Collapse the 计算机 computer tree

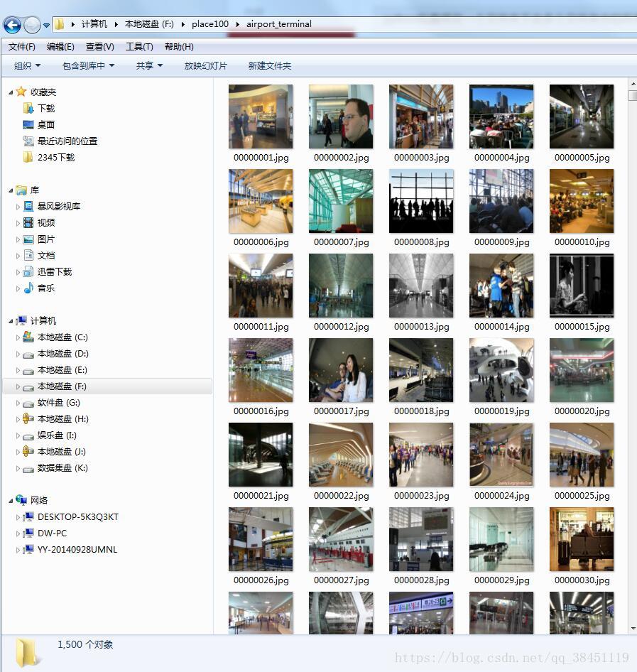point(11,321)
